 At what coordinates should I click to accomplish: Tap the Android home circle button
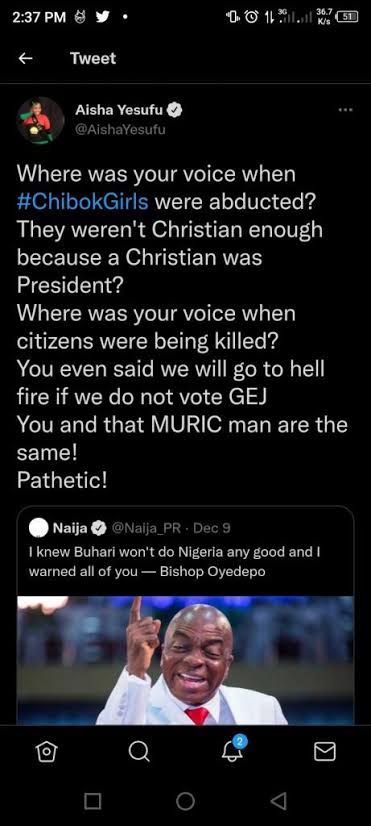(186, 801)
